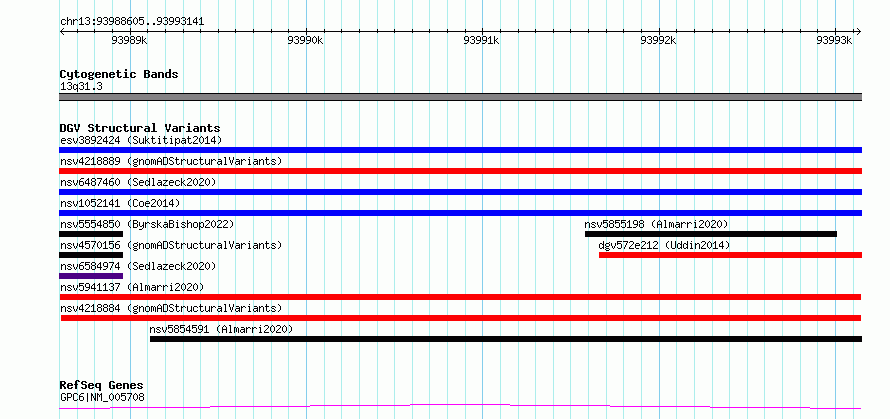Click the chr13:93988605..93993141 coordinates label

tap(132, 22)
